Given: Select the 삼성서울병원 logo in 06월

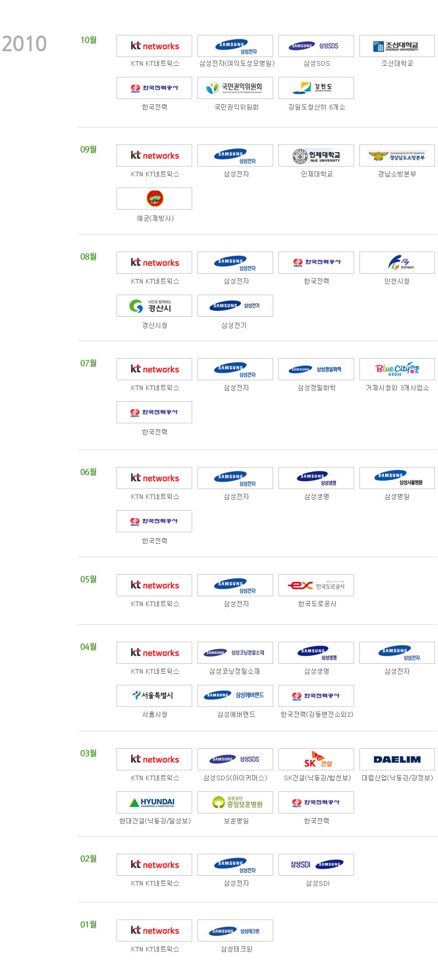Looking at the screenshot, I should click(x=397, y=478).
